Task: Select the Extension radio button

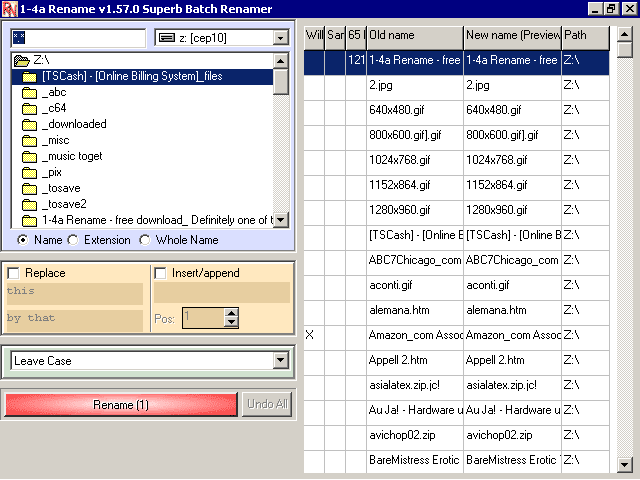Action: [73, 240]
